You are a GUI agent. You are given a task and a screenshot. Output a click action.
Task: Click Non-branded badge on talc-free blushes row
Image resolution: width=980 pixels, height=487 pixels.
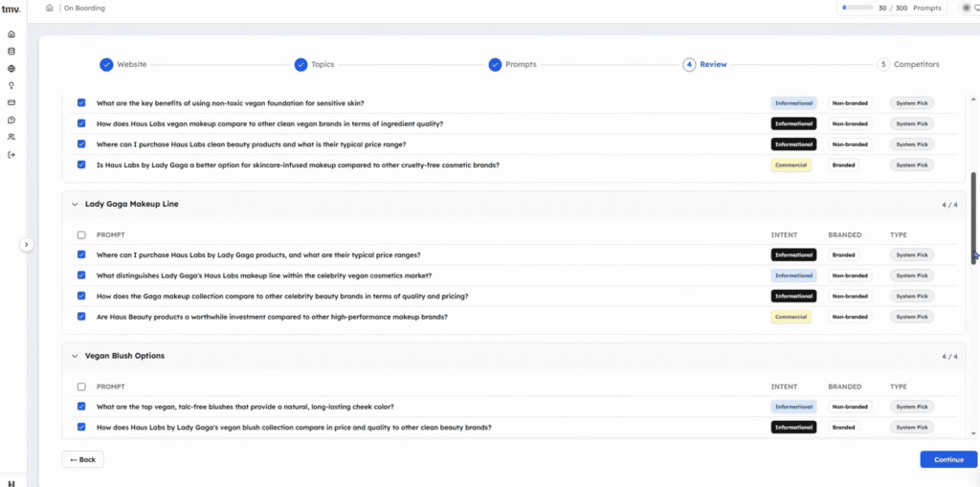point(850,407)
